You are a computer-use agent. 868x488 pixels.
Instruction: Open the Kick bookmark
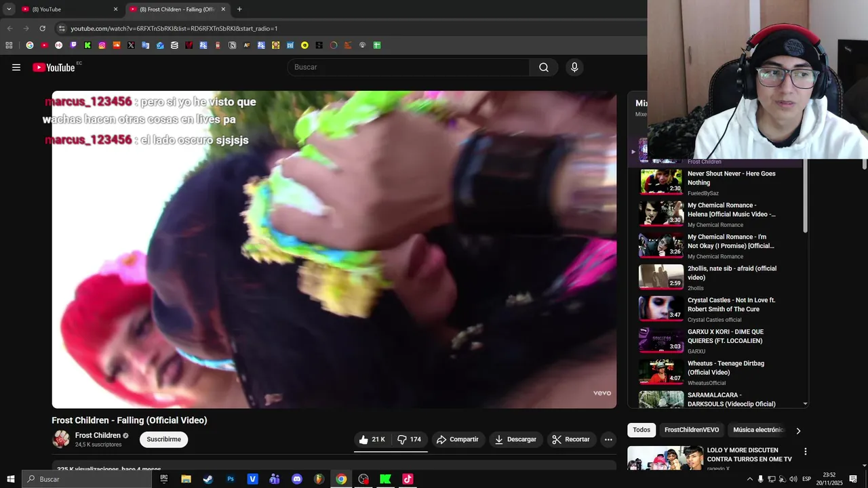pos(87,45)
